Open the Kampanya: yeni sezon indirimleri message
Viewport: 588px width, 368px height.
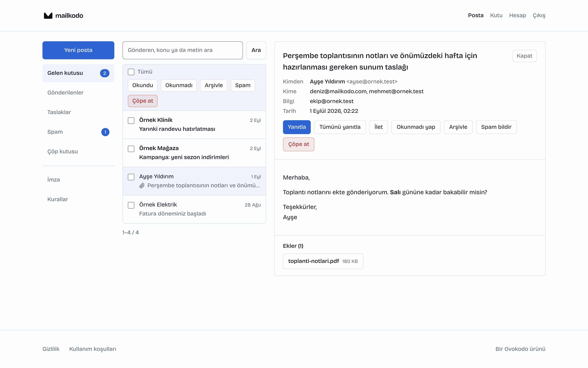coord(194,153)
